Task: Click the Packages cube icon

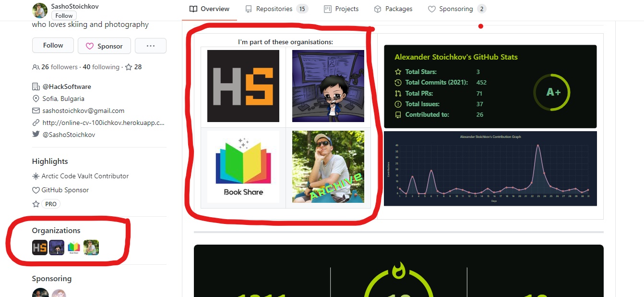Action: point(378,9)
